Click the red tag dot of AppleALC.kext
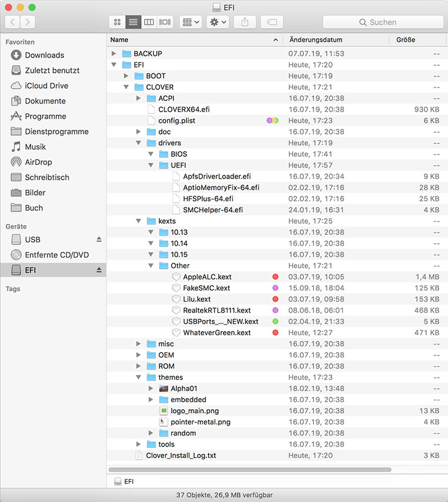 tap(275, 277)
